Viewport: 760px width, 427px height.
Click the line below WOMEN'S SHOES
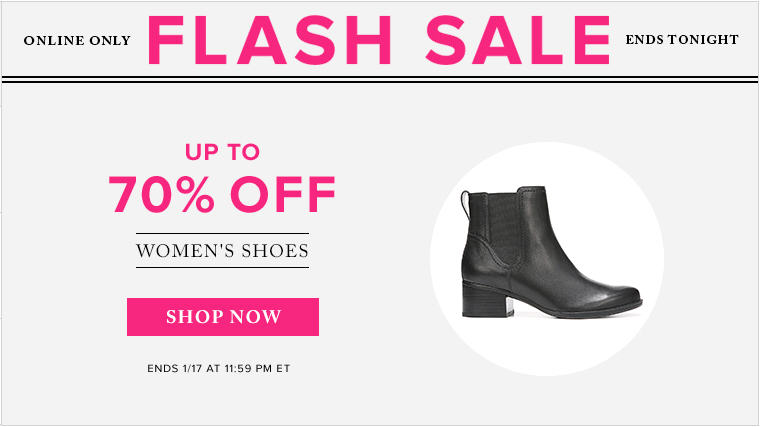tap(222, 267)
